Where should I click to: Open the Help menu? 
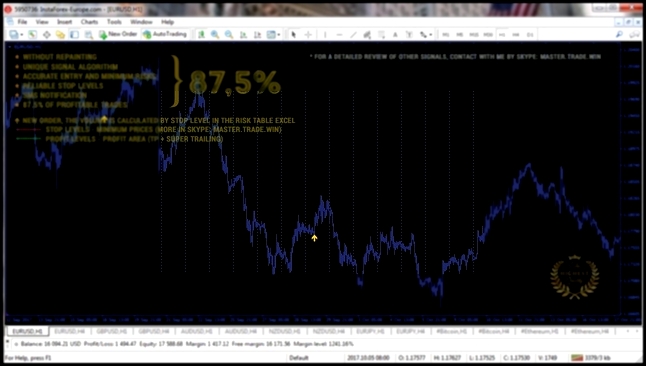[x=167, y=22]
